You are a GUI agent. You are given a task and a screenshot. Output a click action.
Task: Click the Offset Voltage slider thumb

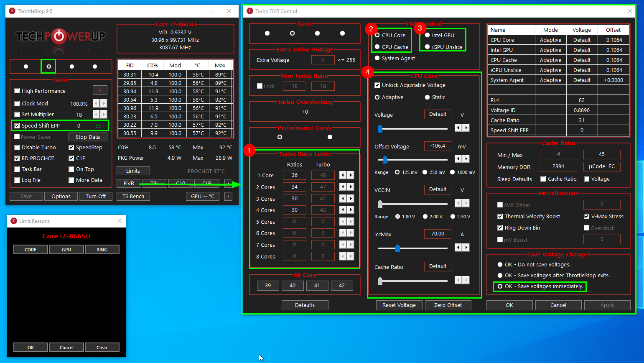385,159
